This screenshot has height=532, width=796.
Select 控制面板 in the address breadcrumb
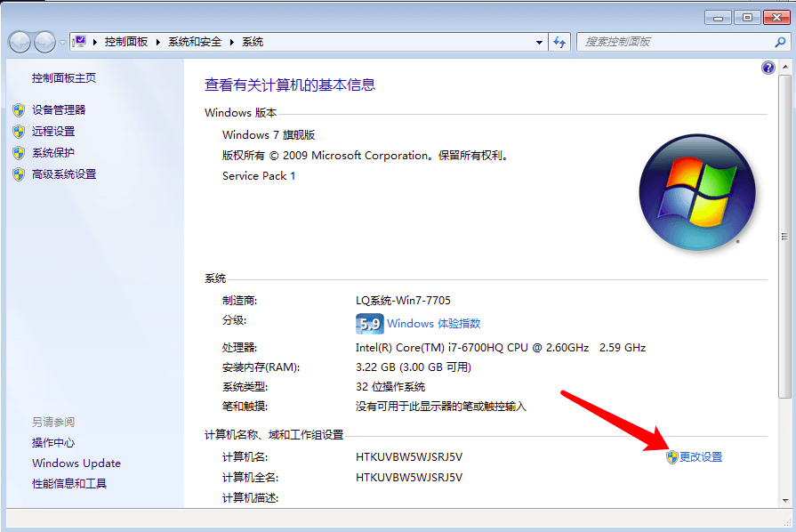tap(126, 42)
